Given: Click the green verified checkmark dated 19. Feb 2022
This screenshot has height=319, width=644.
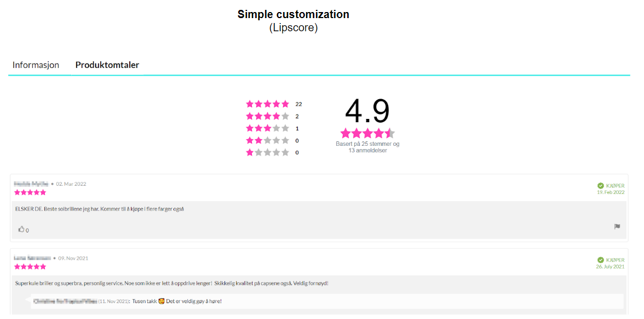Looking at the screenshot, I should tap(601, 186).
